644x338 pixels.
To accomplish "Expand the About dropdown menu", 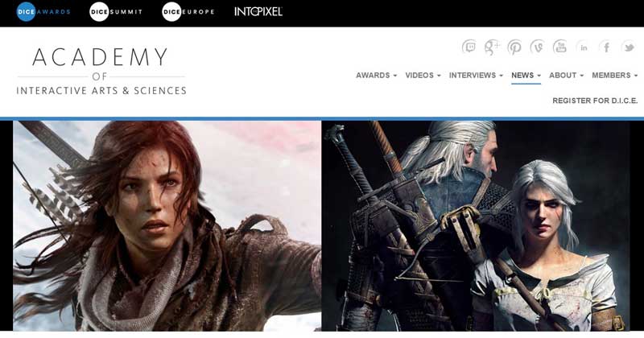I will [x=567, y=75].
